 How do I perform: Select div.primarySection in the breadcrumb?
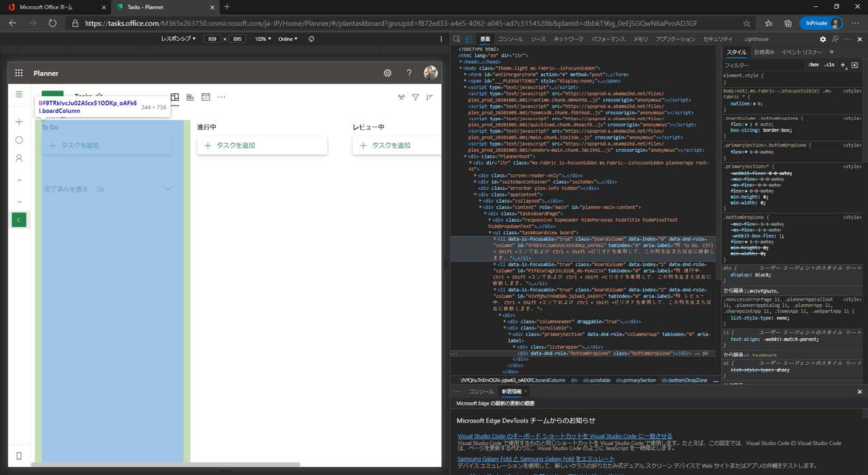coord(636,380)
